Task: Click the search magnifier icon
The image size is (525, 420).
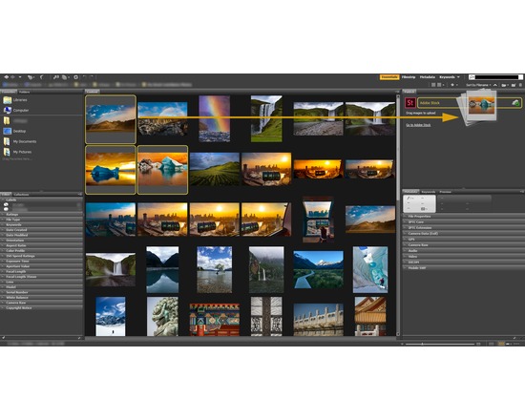Action: 472,77
